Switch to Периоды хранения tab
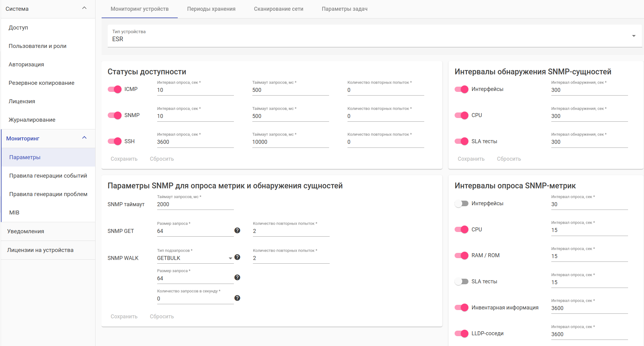The image size is (644, 346). coord(211,9)
